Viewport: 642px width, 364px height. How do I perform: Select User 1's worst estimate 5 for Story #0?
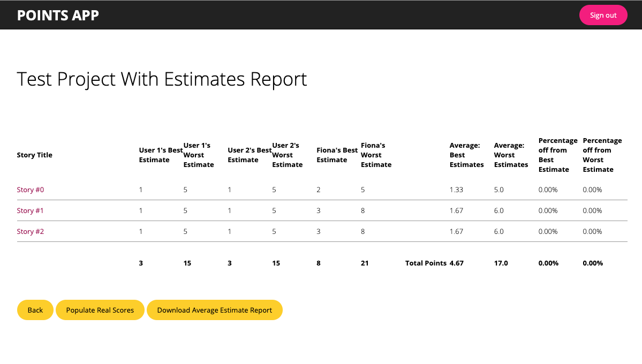coord(185,189)
